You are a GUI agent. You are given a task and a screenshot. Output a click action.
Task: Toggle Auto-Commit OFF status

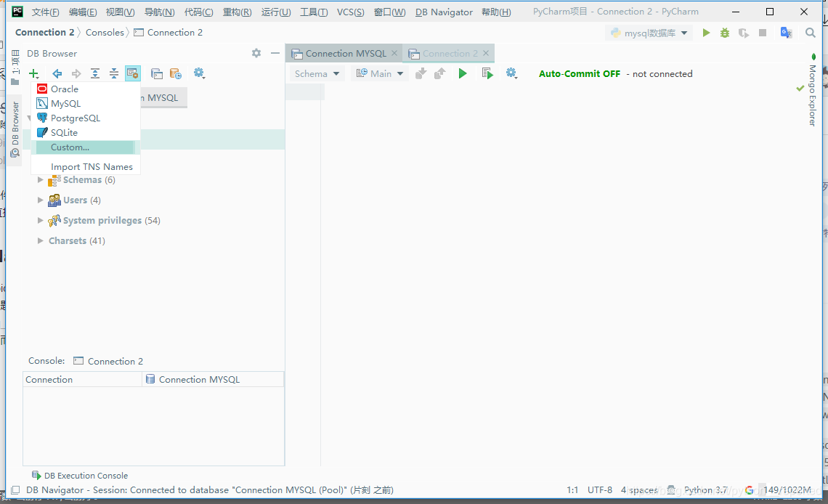(580, 74)
